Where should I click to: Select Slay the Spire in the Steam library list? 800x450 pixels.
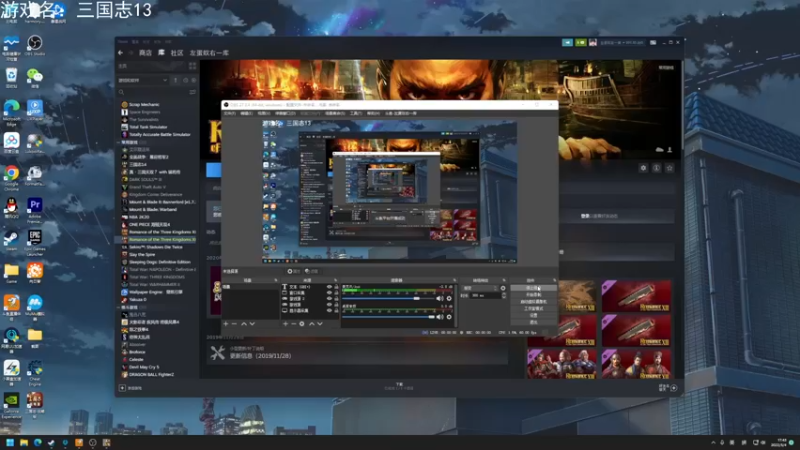point(140,254)
